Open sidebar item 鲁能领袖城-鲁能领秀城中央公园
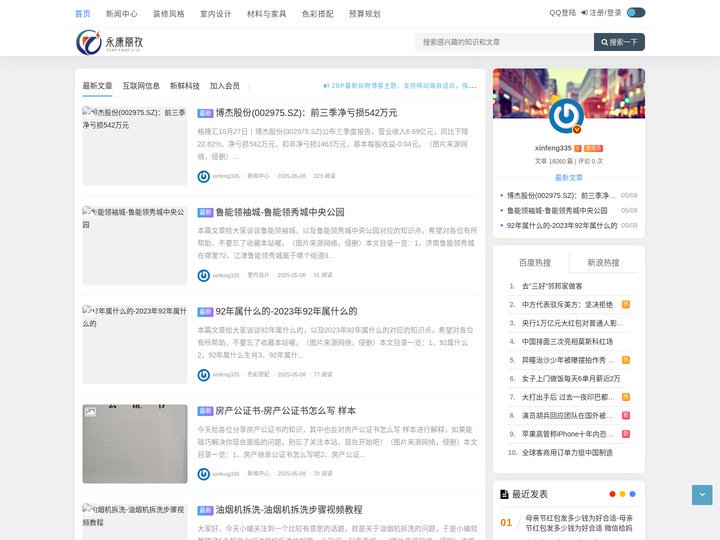The height and width of the screenshot is (540, 720). pos(557,210)
